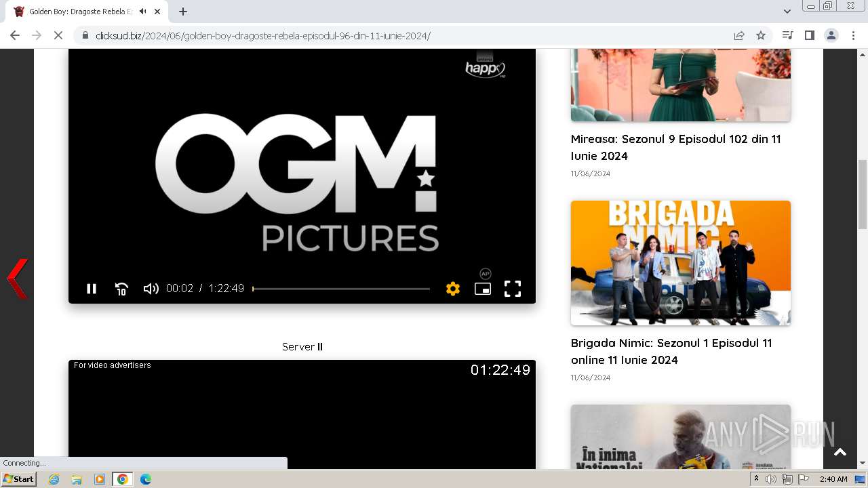Screen dimensions: 868x488
Task: Go back in browser history
Action: tap(15, 35)
